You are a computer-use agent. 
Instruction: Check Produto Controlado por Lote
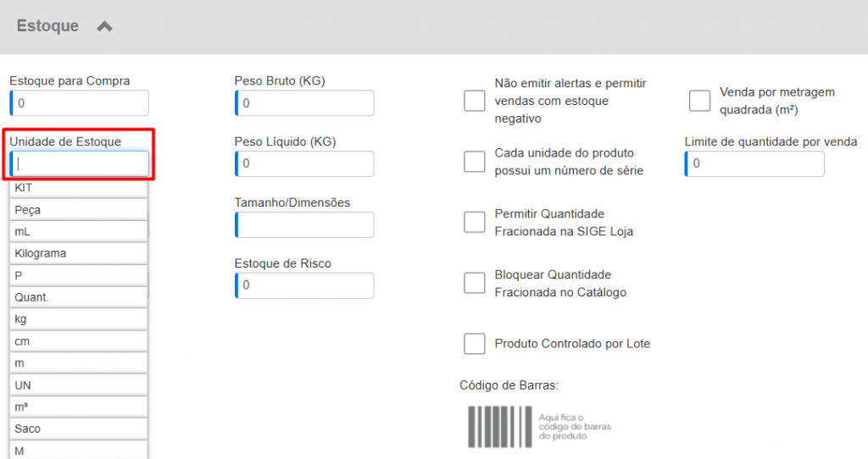[475, 344]
